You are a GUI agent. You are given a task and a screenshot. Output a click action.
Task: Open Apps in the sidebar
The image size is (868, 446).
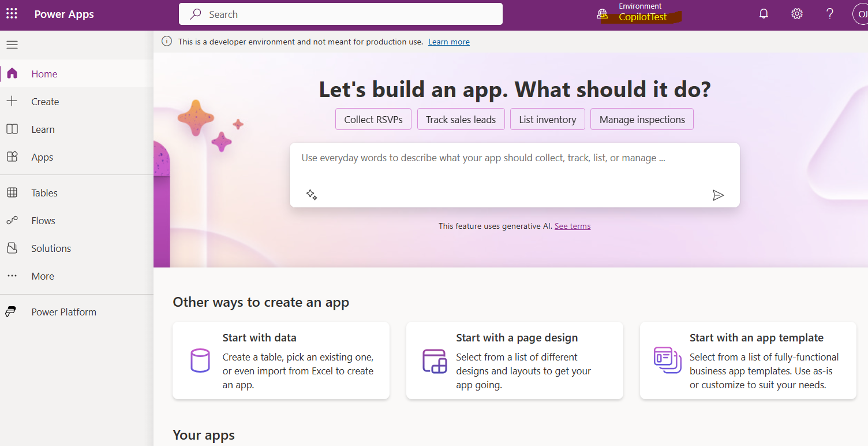click(x=77, y=157)
